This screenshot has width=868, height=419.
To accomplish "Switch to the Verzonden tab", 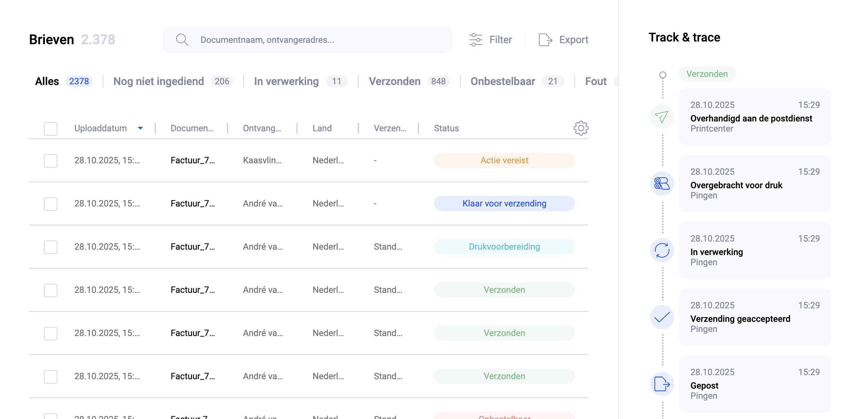I will (395, 81).
